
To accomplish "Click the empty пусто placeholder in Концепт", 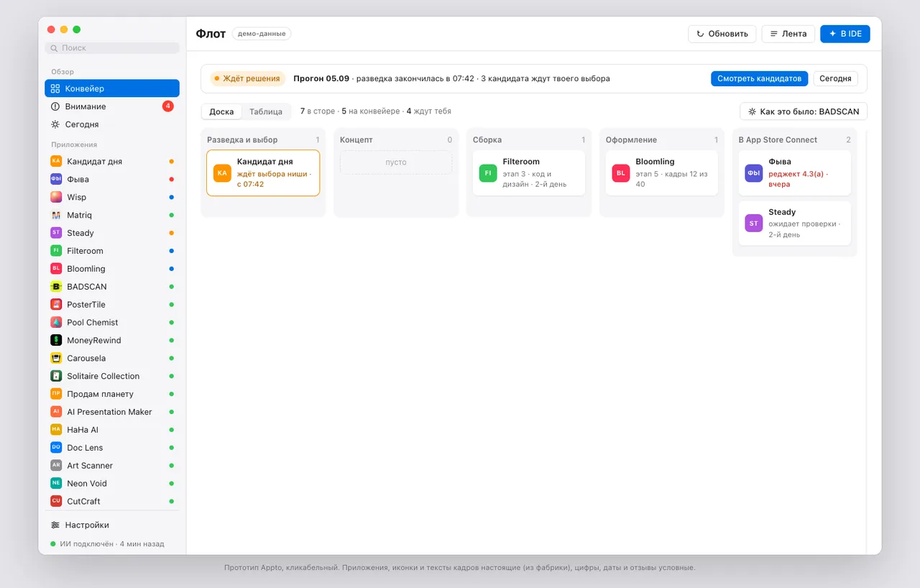I will tap(396, 162).
